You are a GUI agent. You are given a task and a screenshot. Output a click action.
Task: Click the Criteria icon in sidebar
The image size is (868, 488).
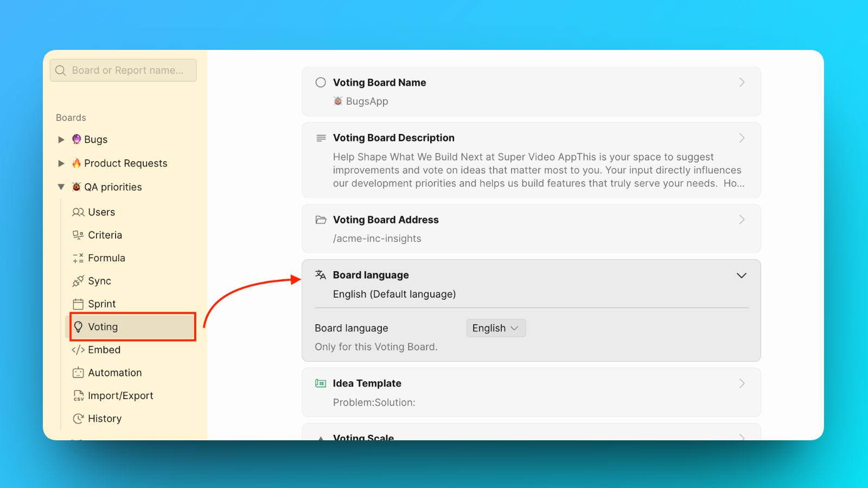tap(78, 235)
